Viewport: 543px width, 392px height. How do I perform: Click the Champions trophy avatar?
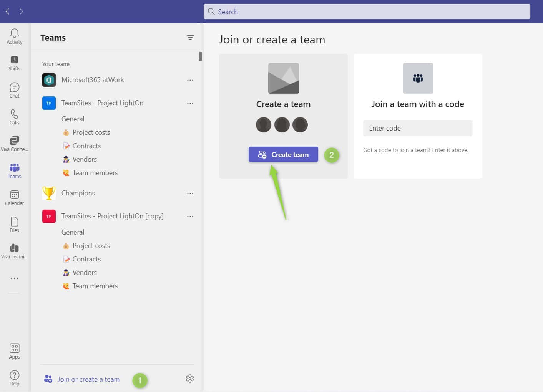49,193
